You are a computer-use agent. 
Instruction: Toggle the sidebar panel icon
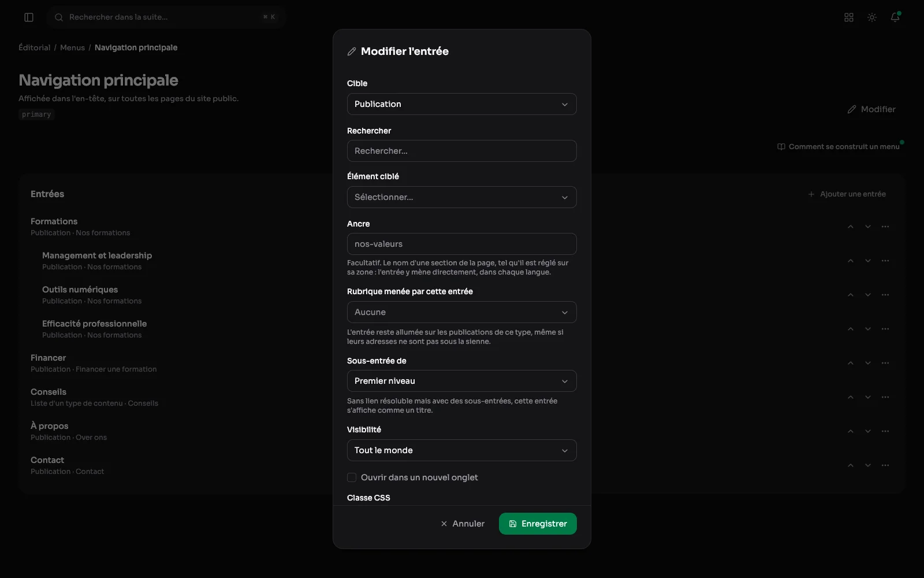(29, 17)
